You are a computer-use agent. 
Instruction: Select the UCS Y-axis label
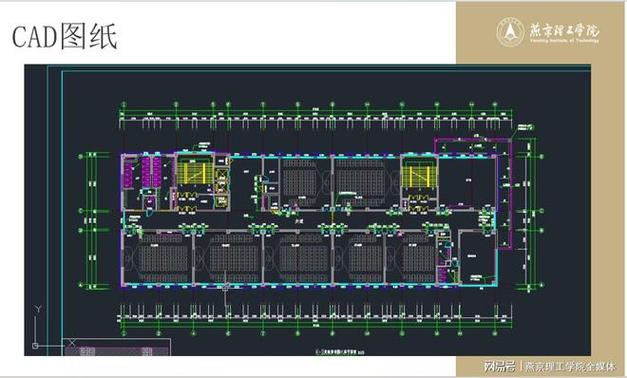coord(38,309)
